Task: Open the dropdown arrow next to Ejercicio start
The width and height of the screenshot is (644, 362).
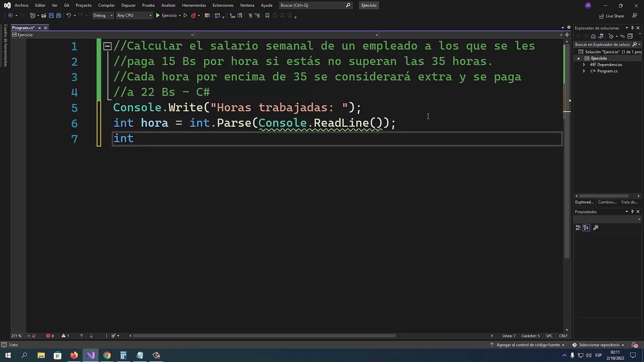Action: [180, 16]
